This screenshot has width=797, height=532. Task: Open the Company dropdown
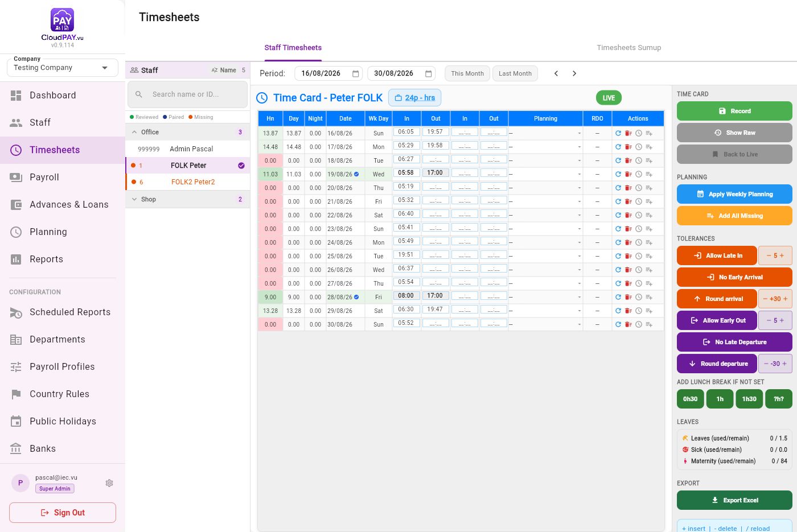tap(63, 68)
